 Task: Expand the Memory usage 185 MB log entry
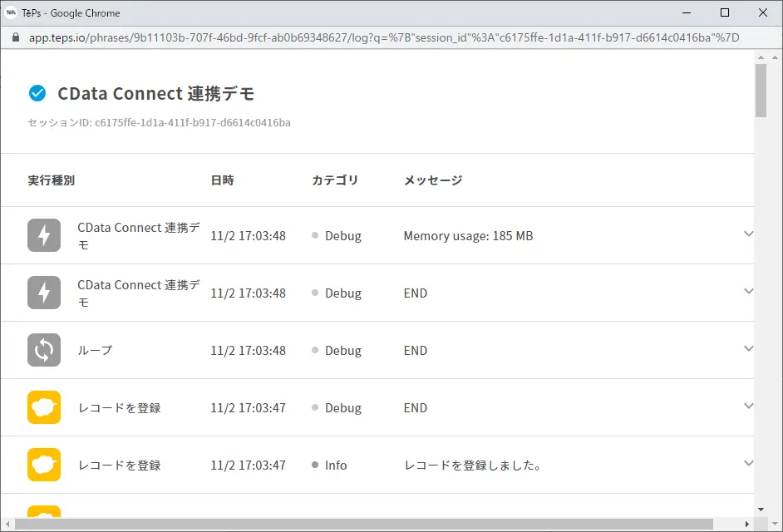(748, 234)
